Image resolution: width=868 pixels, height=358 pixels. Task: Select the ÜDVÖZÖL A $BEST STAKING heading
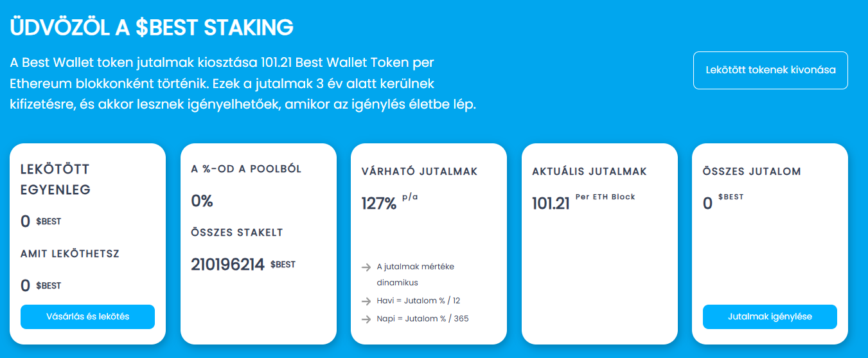[152, 27]
